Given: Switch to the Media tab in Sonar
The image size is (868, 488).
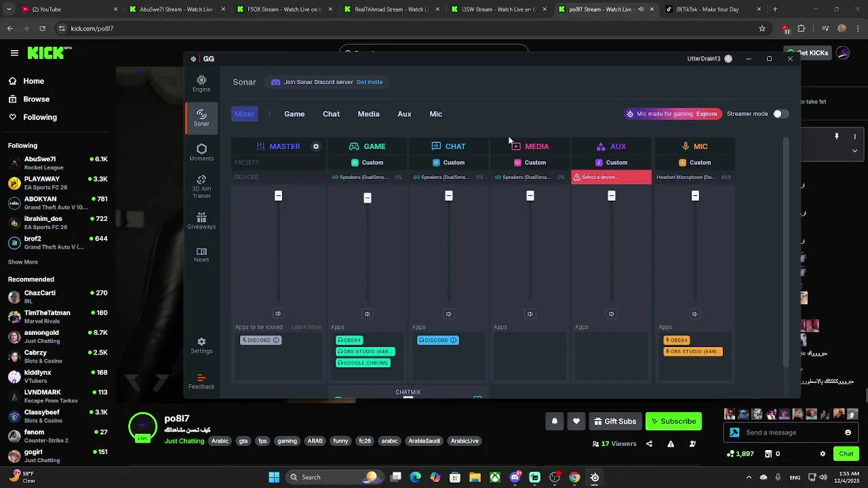Looking at the screenshot, I should [368, 114].
